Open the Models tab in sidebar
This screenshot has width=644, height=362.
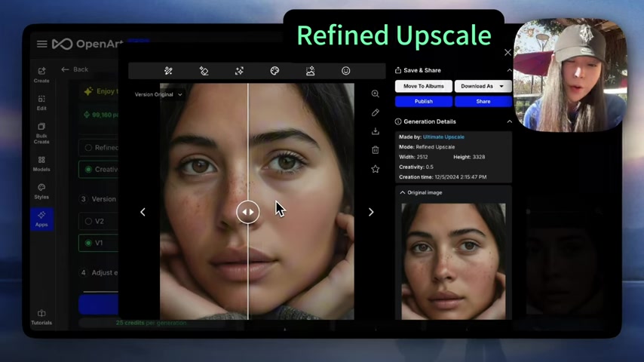tap(41, 164)
